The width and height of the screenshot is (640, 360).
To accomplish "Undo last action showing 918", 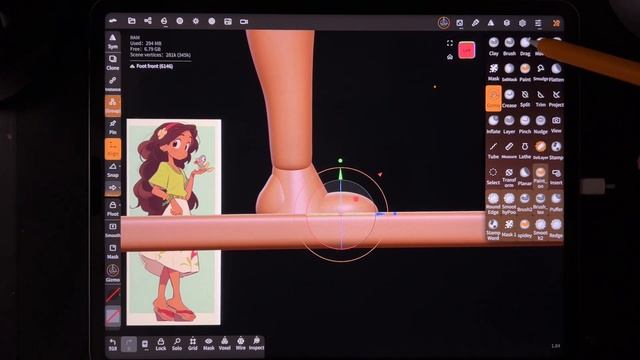I will coord(113,344).
